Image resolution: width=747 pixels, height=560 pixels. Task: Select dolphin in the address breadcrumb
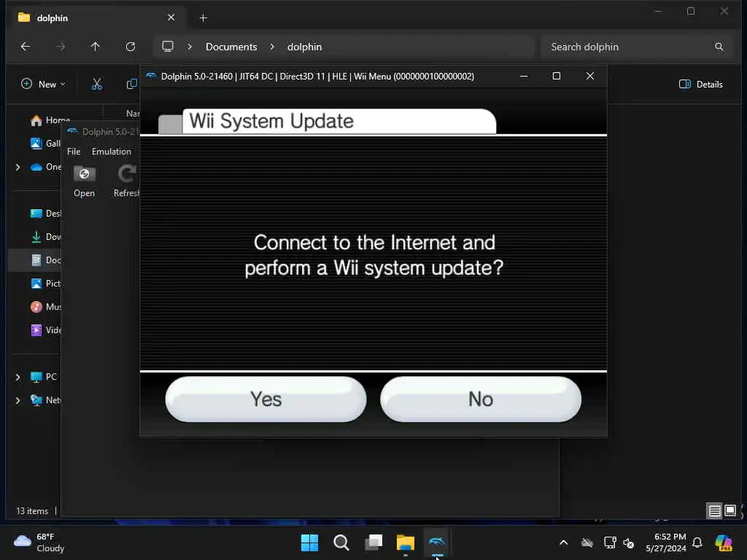(304, 47)
